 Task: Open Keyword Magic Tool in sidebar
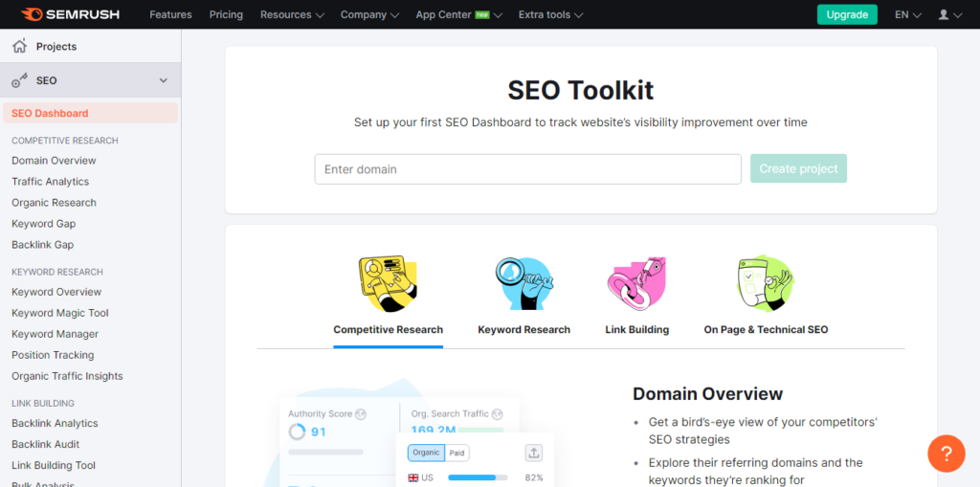coord(60,313)
